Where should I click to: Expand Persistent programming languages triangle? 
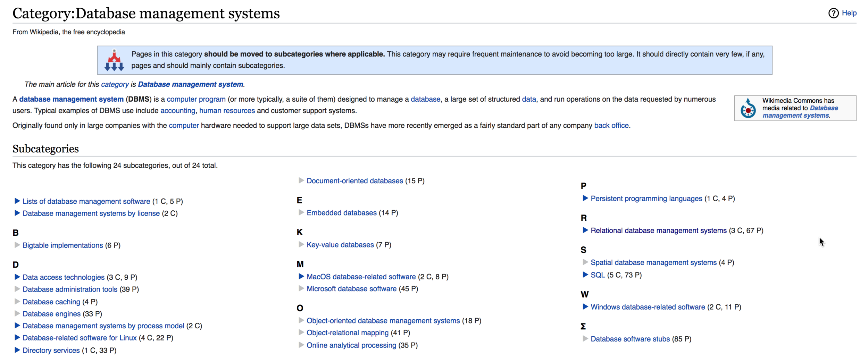point(585,198)
